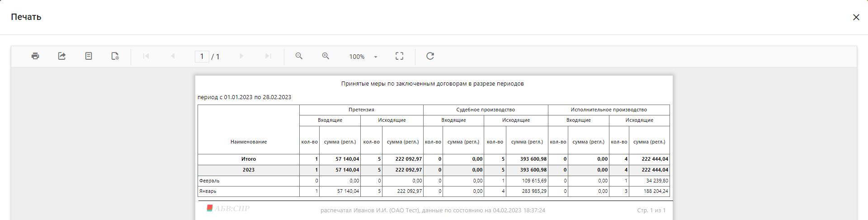This screenshot has width=868, height=220.
Task: Click the printer icon in the toolbar
Action: click(x=35, y=56)
